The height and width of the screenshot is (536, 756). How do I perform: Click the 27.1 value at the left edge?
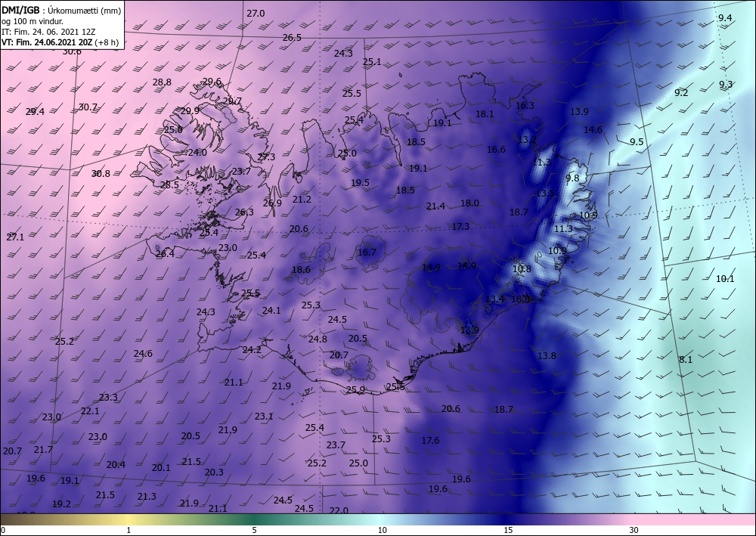[x=14, y=237]
